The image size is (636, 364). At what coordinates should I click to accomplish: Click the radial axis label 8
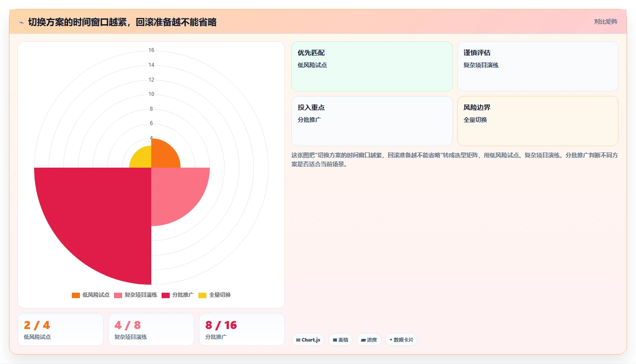(151, 109)
